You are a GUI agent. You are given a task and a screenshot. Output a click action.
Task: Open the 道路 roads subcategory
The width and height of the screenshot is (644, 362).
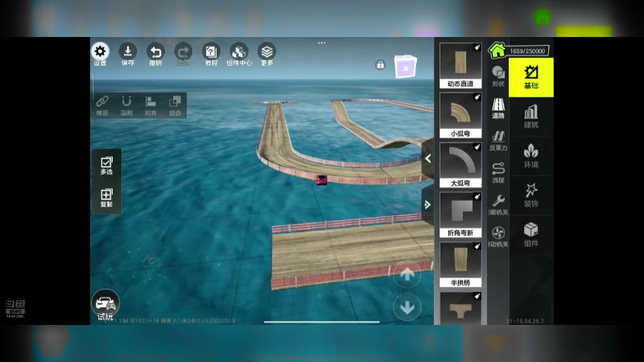coord(498,109)
